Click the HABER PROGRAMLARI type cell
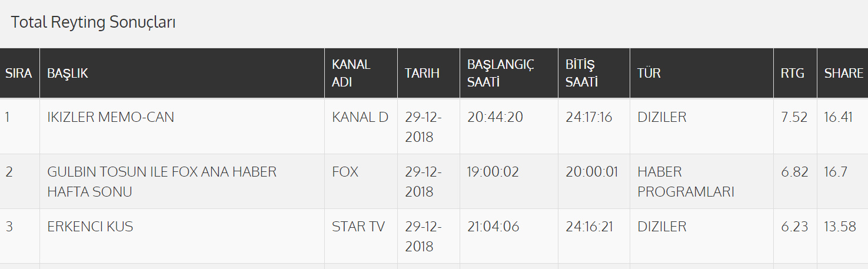 coord(686,181)
